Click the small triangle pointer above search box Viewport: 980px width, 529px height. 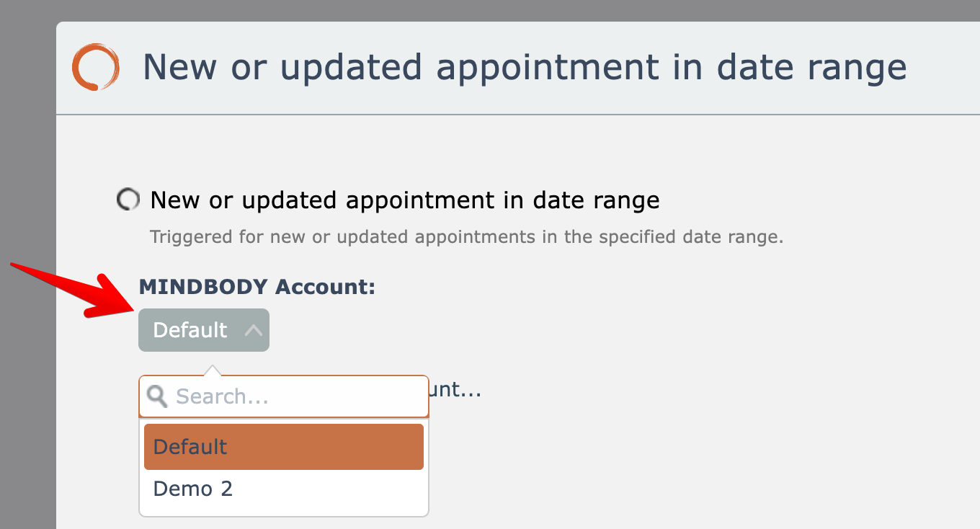213,370
